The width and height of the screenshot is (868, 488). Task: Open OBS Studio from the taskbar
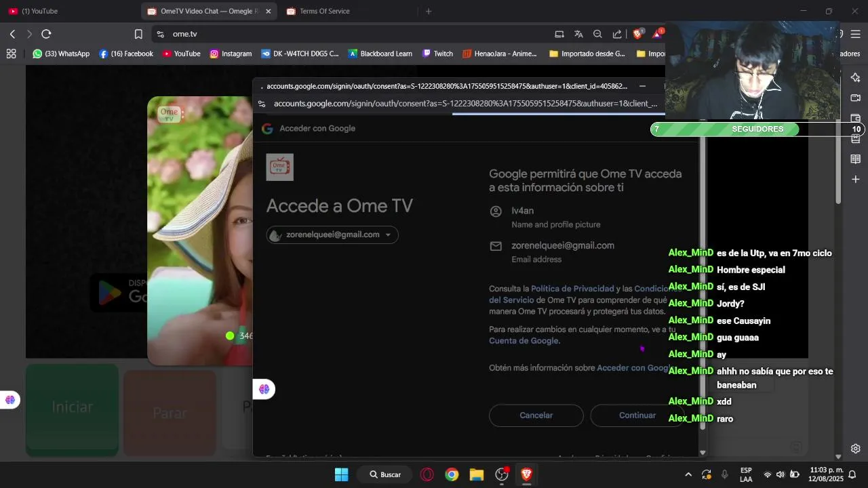click(502, 474)
